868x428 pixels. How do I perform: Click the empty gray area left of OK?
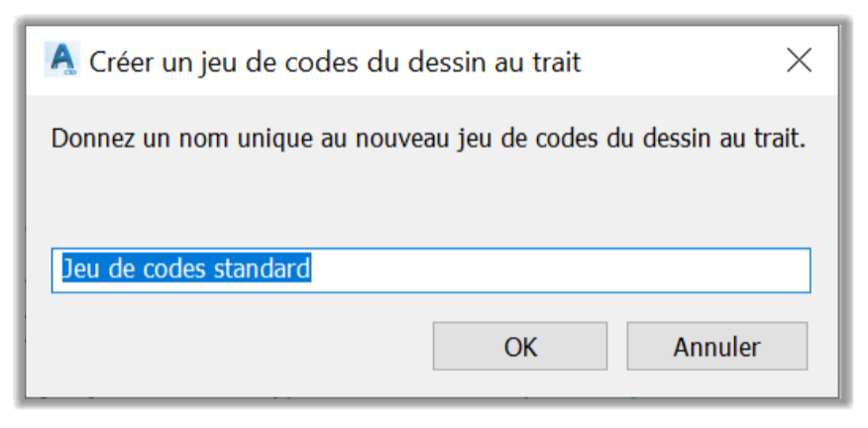pyautogui.click(x=233, y=347)
